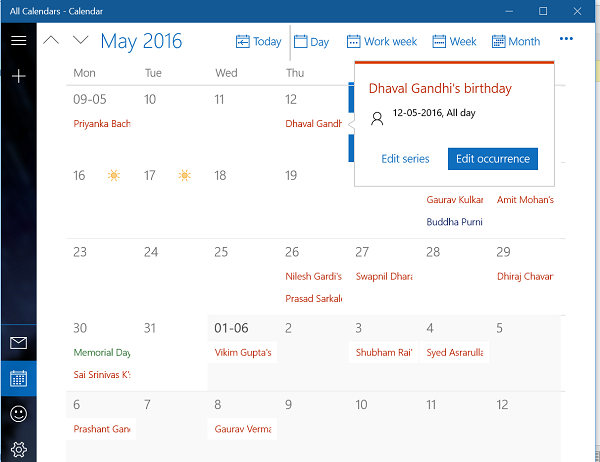Open the Nilesh Gardi's event

click(x=313, y=276)
